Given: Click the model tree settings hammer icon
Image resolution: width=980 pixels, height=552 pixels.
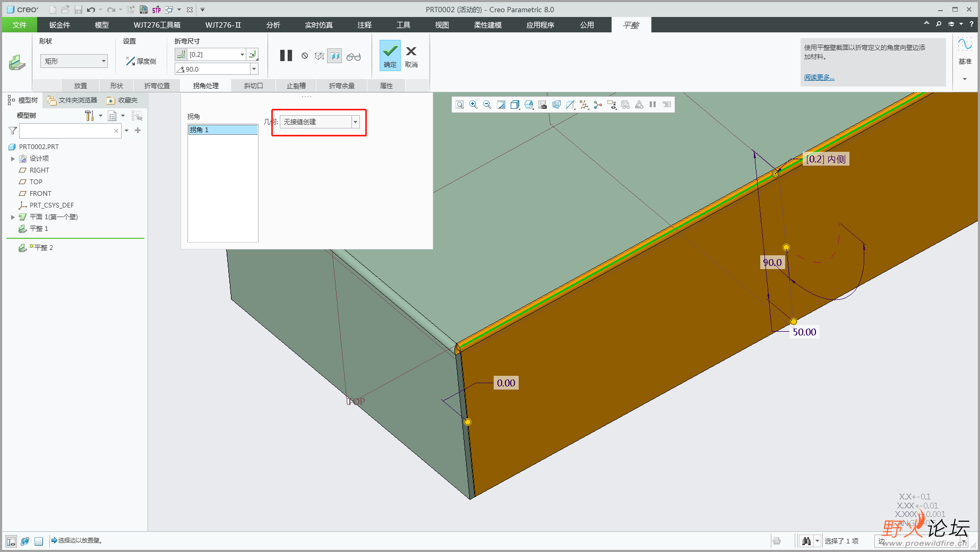Looking at the screenshot, I should click(89, 116).
